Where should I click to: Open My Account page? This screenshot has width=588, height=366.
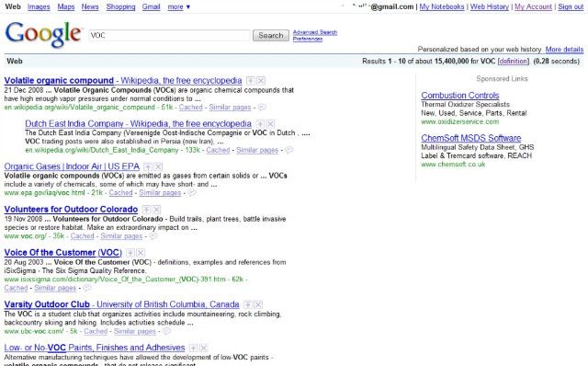pyautogui.click(x=533, y=6)
